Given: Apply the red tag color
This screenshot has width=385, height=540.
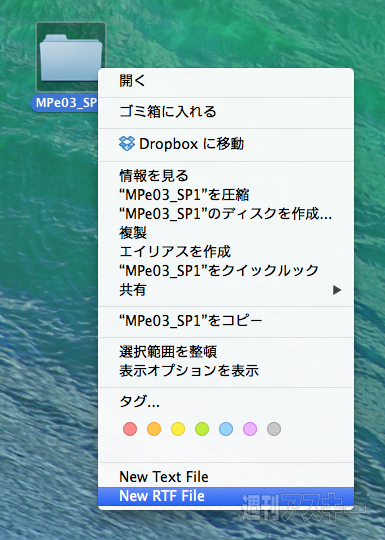Looking at the screenshot, I should pos(130,429).
